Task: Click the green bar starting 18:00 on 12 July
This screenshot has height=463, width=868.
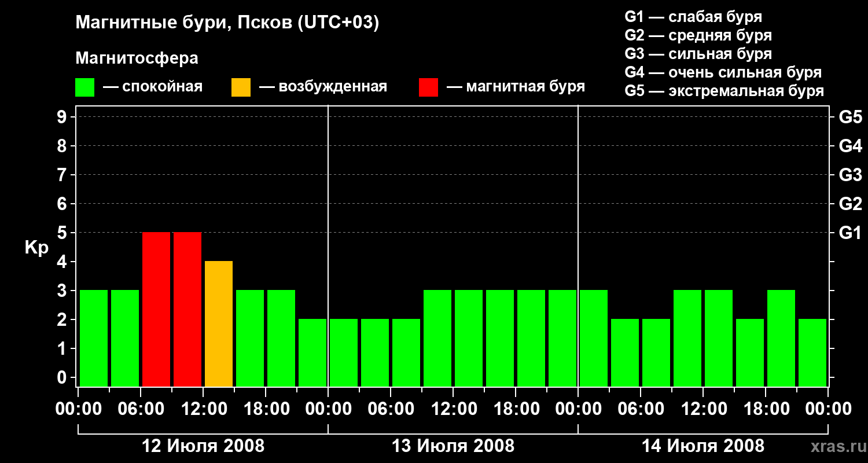Action: (x=281, y=338)
